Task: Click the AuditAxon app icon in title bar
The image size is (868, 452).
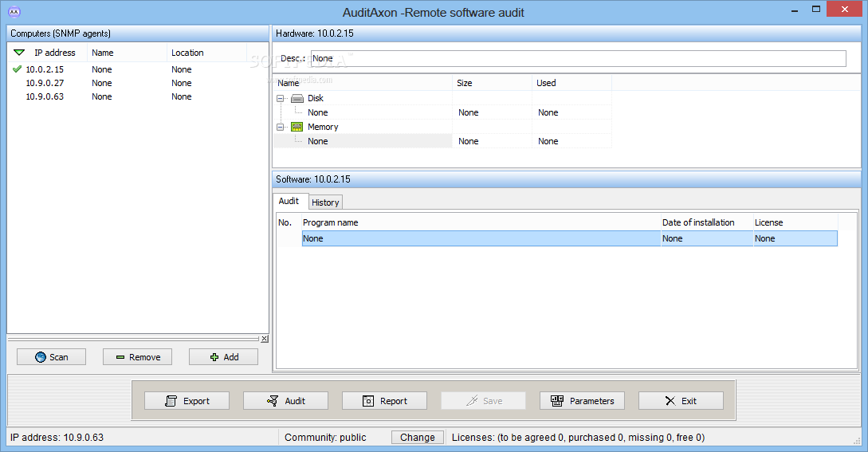Action: coord(15,12)
